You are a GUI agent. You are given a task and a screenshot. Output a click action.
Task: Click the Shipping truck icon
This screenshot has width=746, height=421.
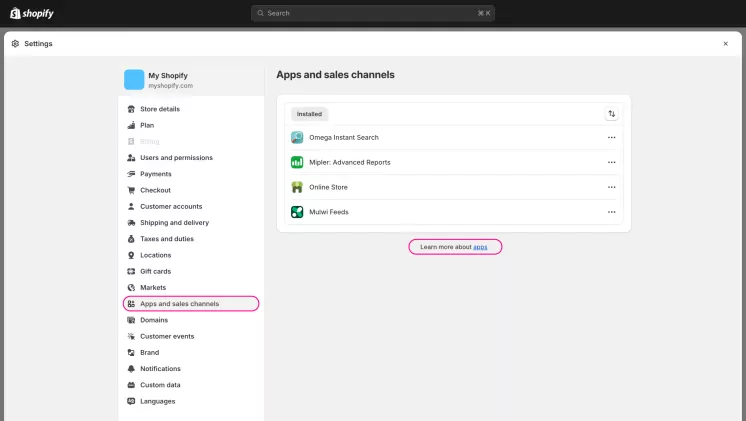pos(131,223)
